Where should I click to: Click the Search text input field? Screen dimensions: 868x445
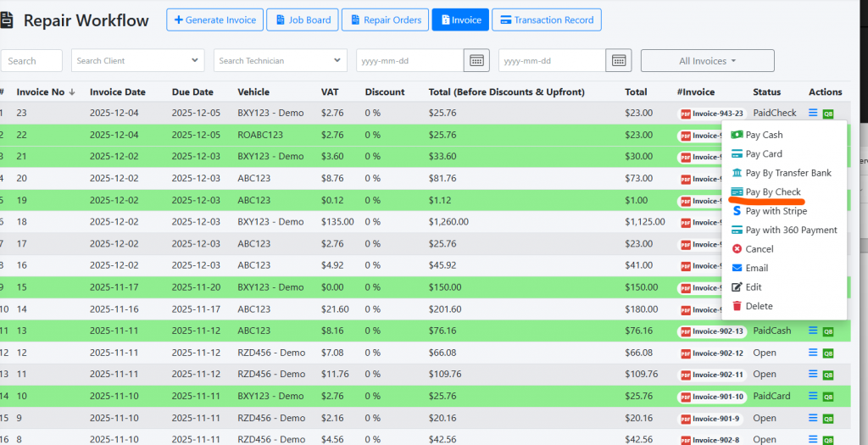click(x=32, y=61)
